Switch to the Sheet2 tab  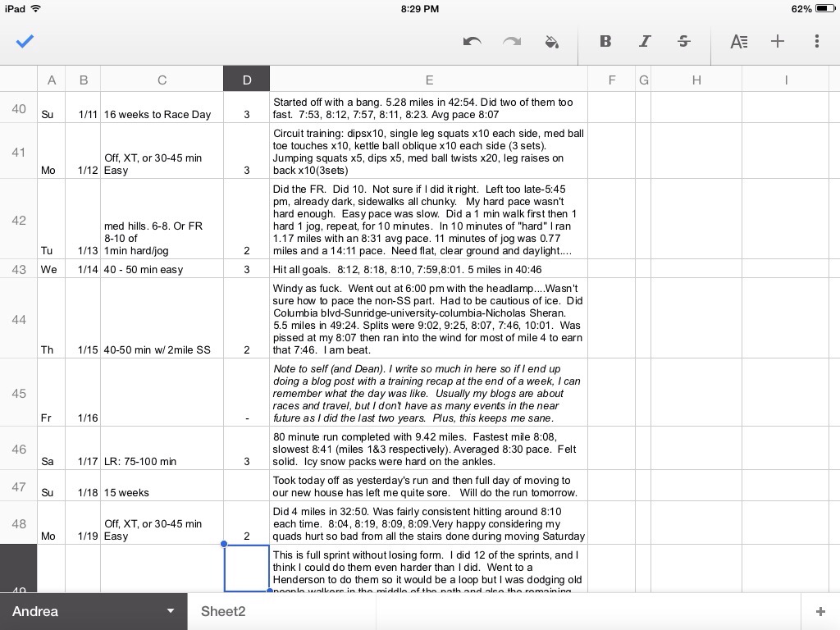click(223, 611)
